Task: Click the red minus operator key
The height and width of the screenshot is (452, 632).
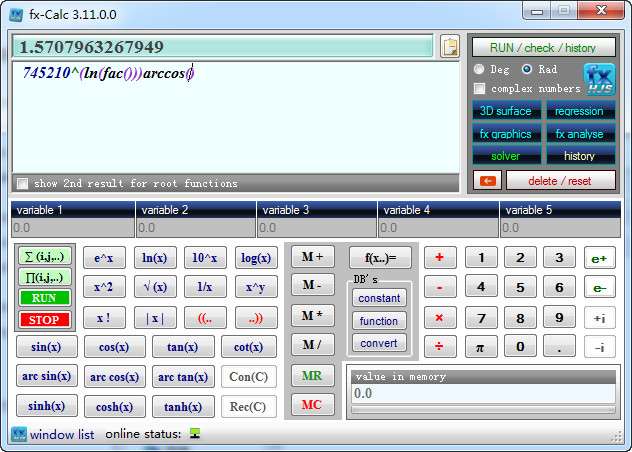Action: pos(440,287)
